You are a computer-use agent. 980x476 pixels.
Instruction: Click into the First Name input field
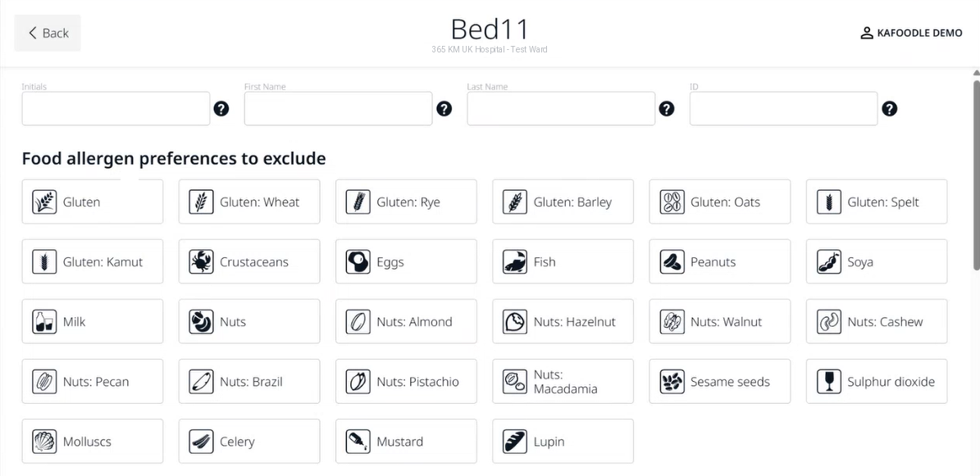click(x=338, y=109)
